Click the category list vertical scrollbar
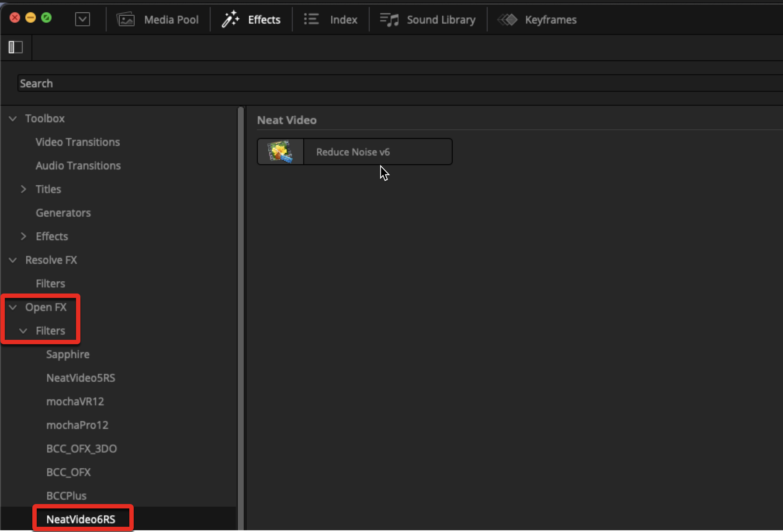 (240, 319)
